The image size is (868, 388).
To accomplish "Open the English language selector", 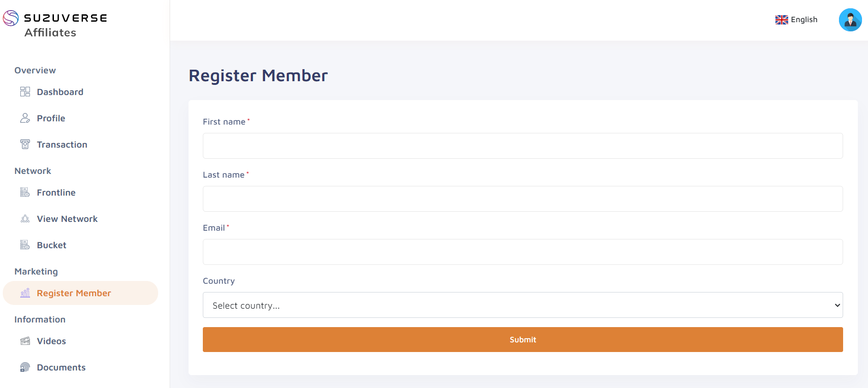I will 803,20.
